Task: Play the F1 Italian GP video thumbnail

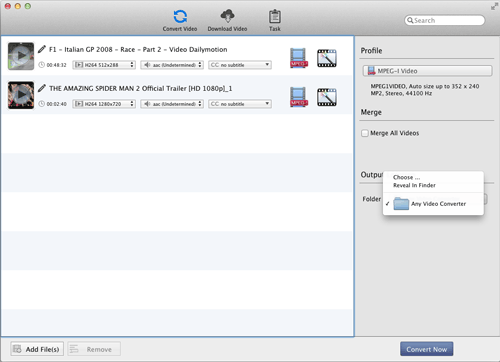Action: [21, 56]
